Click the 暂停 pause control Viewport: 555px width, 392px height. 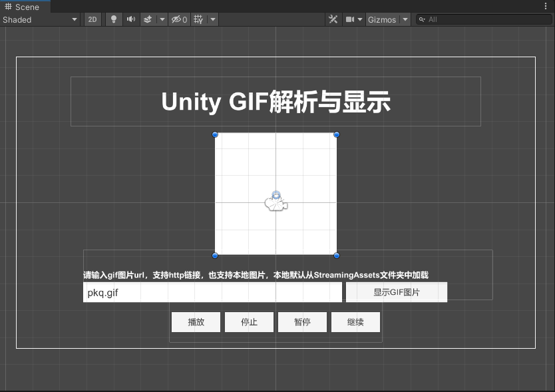tap(302, 321)
